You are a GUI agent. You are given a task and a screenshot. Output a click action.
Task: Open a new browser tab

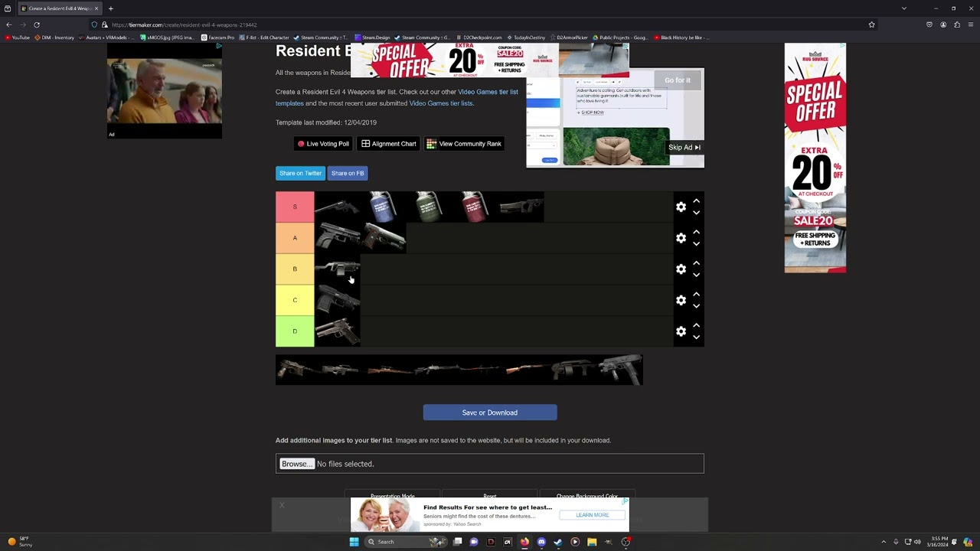click(111, 8)
